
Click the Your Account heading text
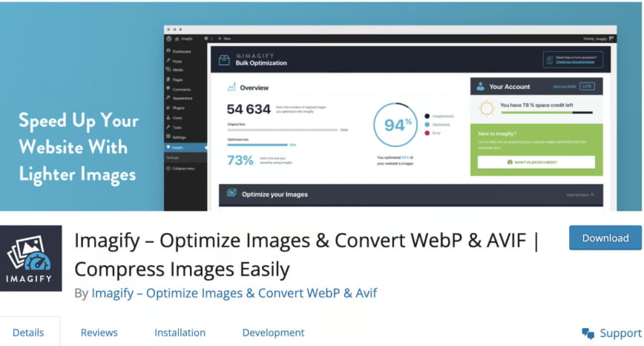[x=509, y=87]
